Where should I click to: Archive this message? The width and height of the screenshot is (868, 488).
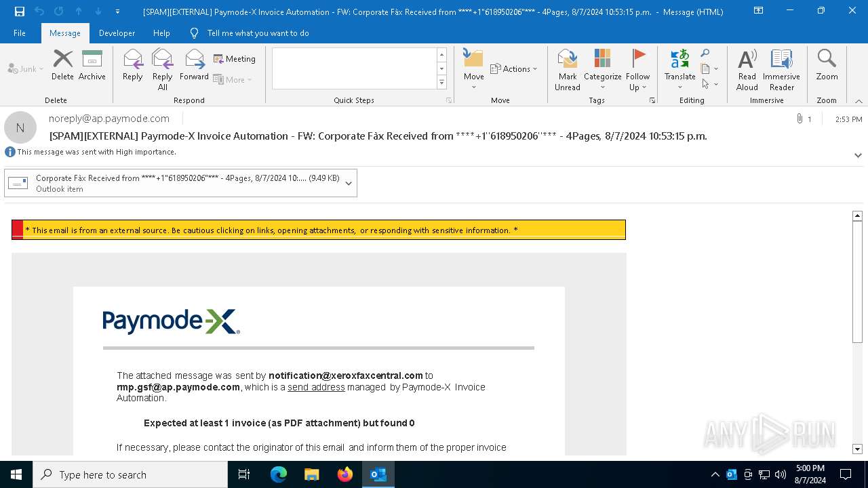click(92, 65)
